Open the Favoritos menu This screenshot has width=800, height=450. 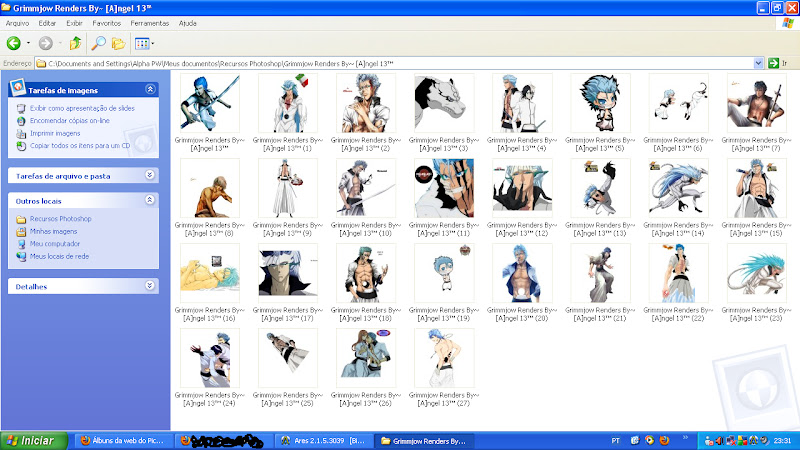click(x=107, y=23)
